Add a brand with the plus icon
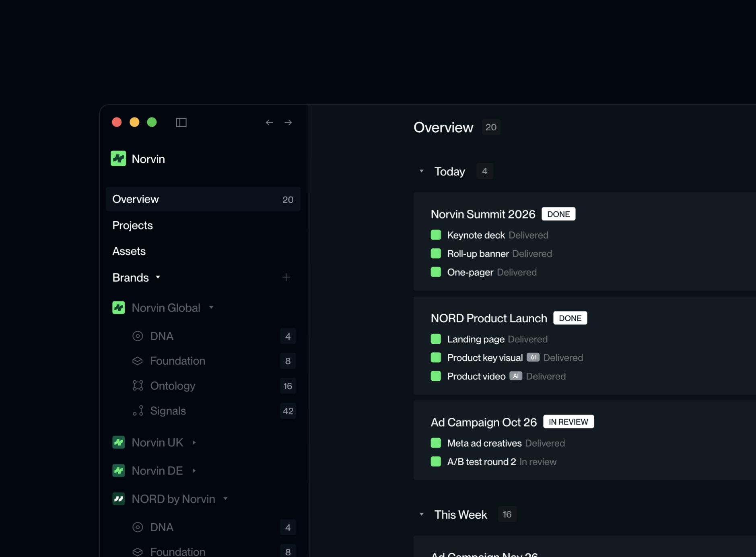756x557 pixels. [286, 277]
